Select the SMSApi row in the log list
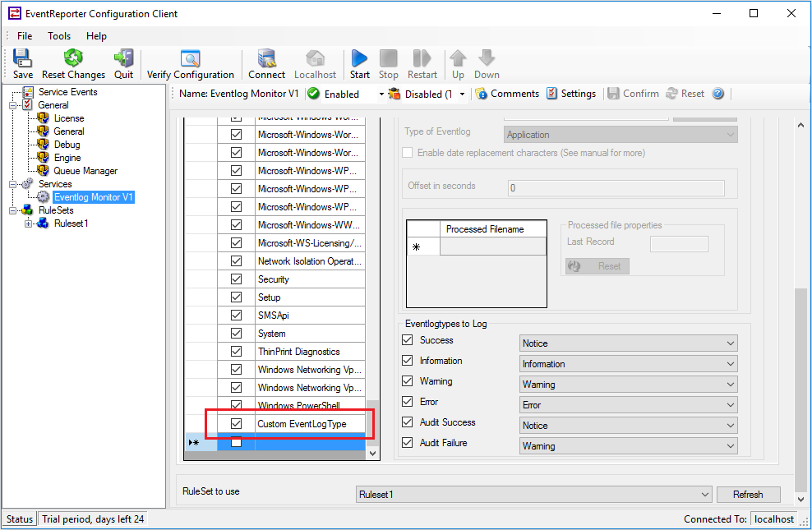The image size is (812, 530). [x=310, y=316]
